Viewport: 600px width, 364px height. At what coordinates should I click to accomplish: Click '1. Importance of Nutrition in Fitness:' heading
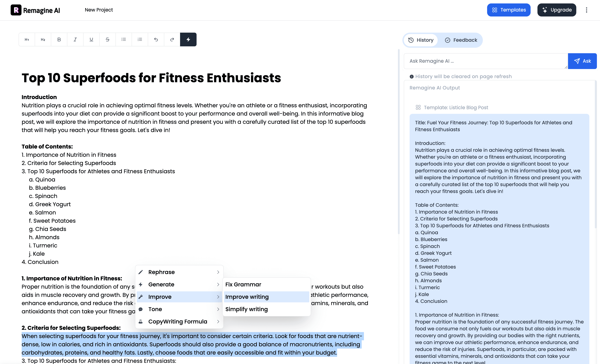click(x=72, y=278)
